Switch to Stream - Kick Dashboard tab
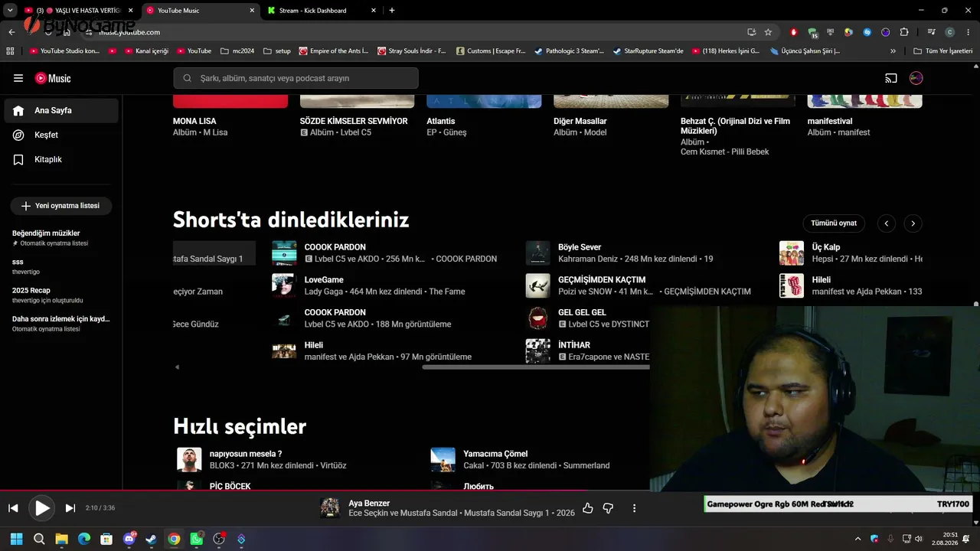 312,11
